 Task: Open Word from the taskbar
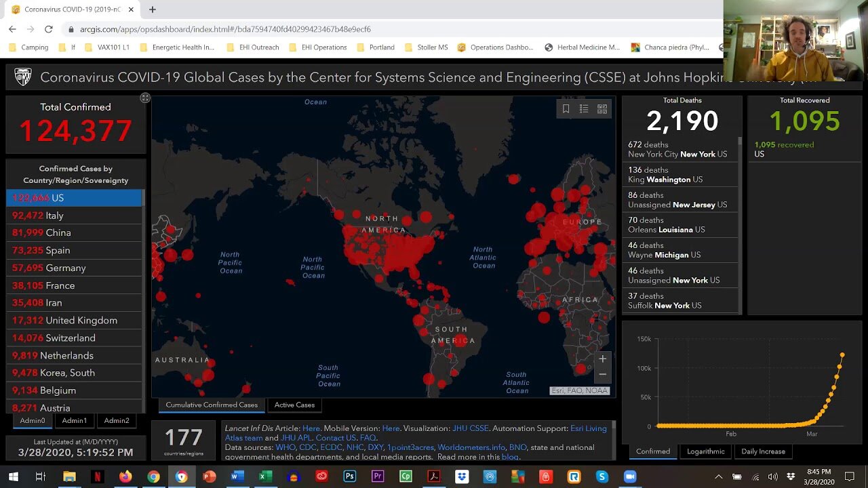pyautogui.click(x=237, y=476)
